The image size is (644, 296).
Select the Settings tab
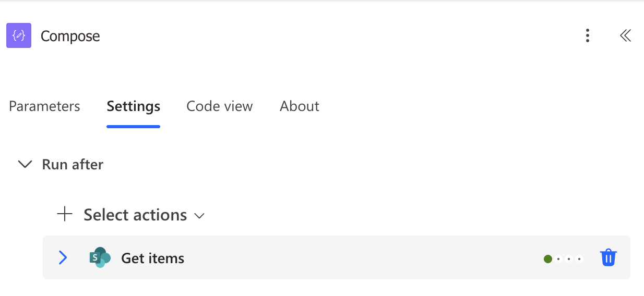(134, 106)
